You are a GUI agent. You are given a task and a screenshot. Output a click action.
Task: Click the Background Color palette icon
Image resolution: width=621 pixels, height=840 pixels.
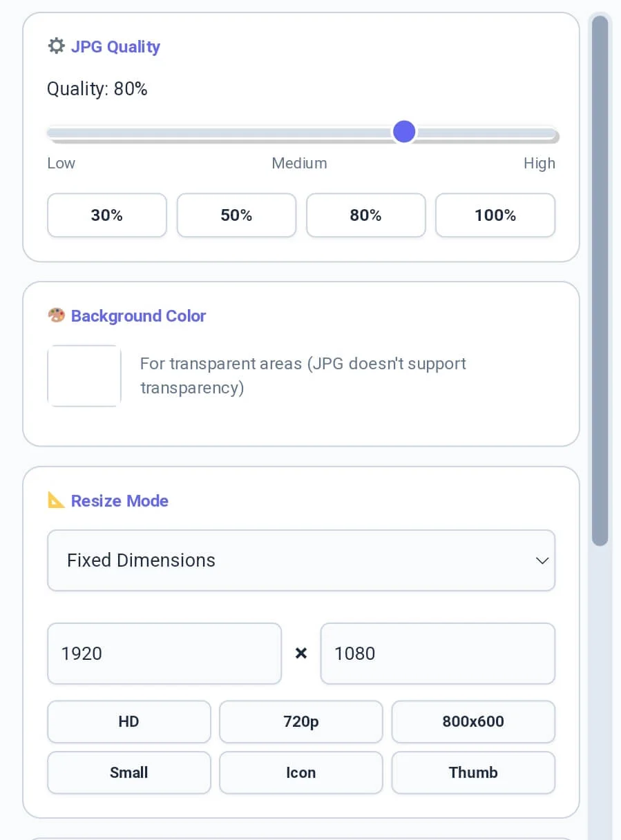point(56,315)
